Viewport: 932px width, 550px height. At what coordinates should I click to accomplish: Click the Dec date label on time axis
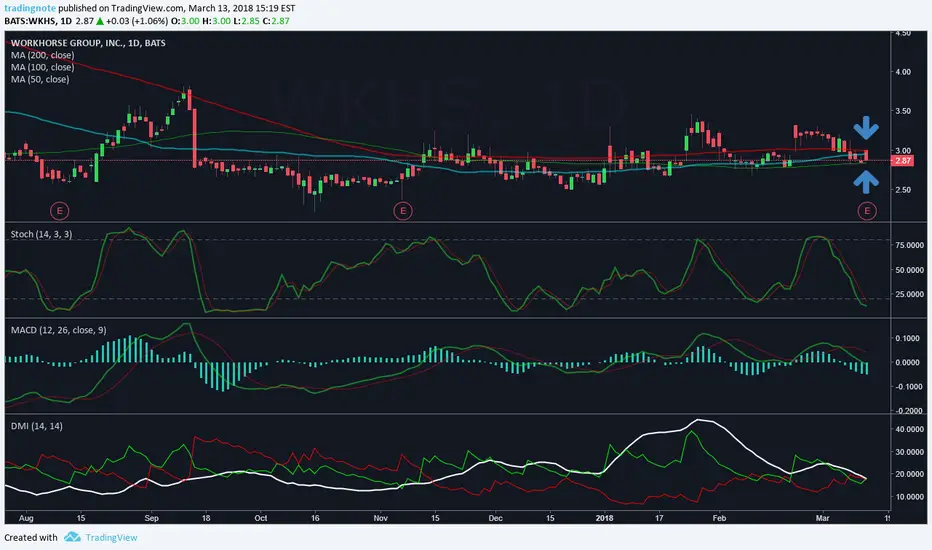coord(495,518)
